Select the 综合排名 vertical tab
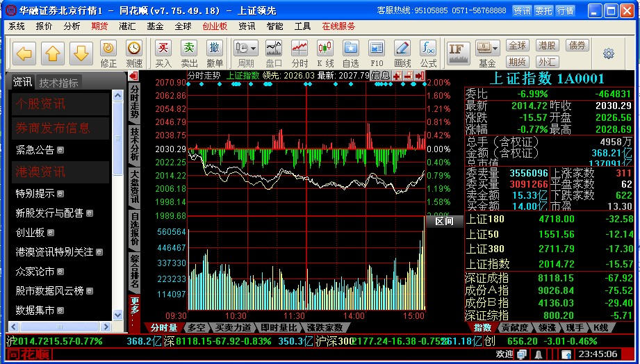This screenshot has width=640, height=364. coord(134,271)
